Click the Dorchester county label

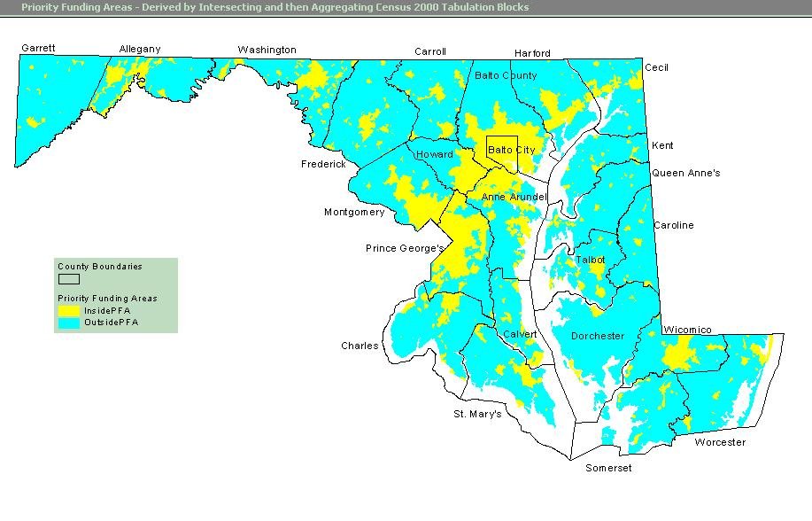point(597,337)
